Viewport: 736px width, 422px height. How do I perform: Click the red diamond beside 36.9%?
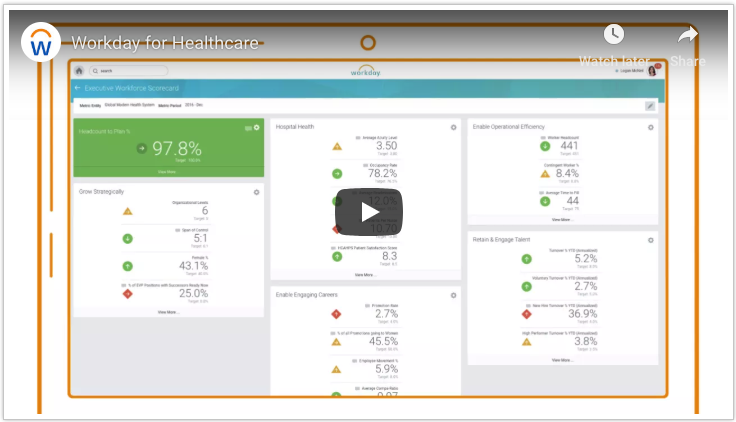[527, 315]
